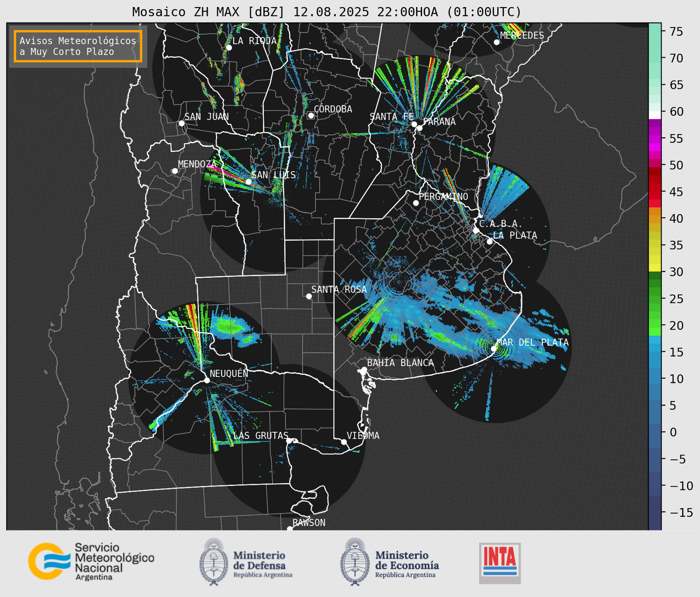Click the C.A.B.A. city marker dot
This screenshot has width=700, height=597.
tap(476, 230)
